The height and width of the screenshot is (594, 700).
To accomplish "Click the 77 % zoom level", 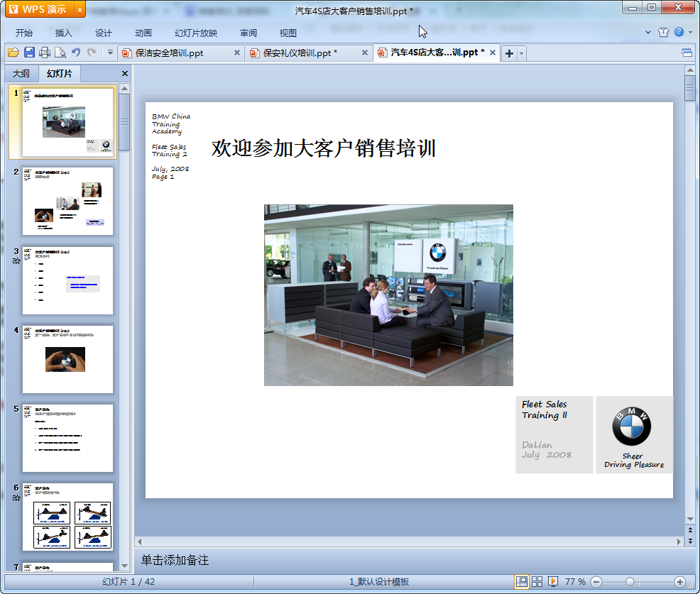I will (x=575, y=582).
